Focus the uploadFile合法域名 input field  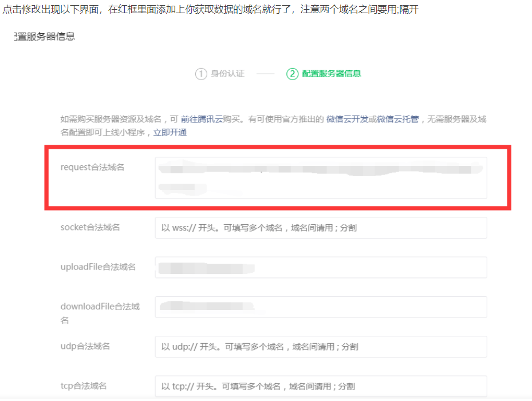(x=321, y=267)
